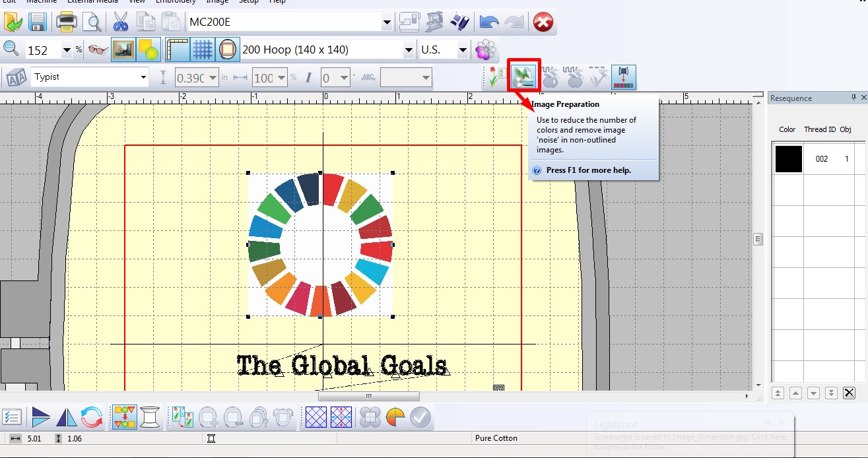Select the black color swatch in Resequence

[x=789, y=159]
